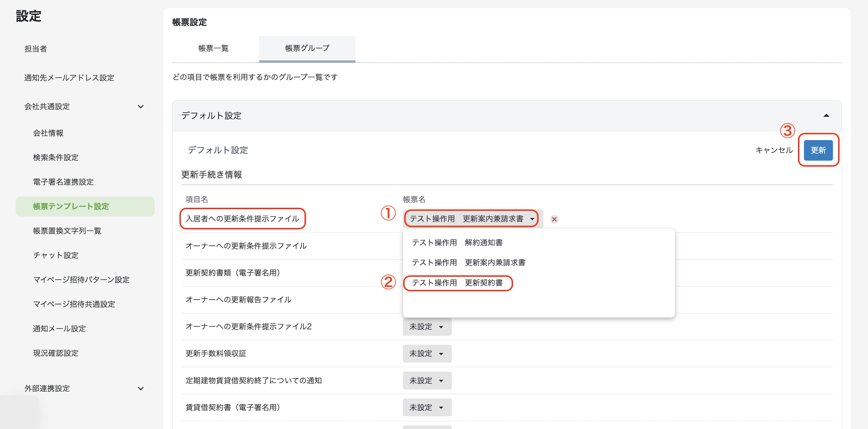Open マイページ招待パターン設定
The height and width of the screenshot is (429, 868).
click(x=81, y=280)
